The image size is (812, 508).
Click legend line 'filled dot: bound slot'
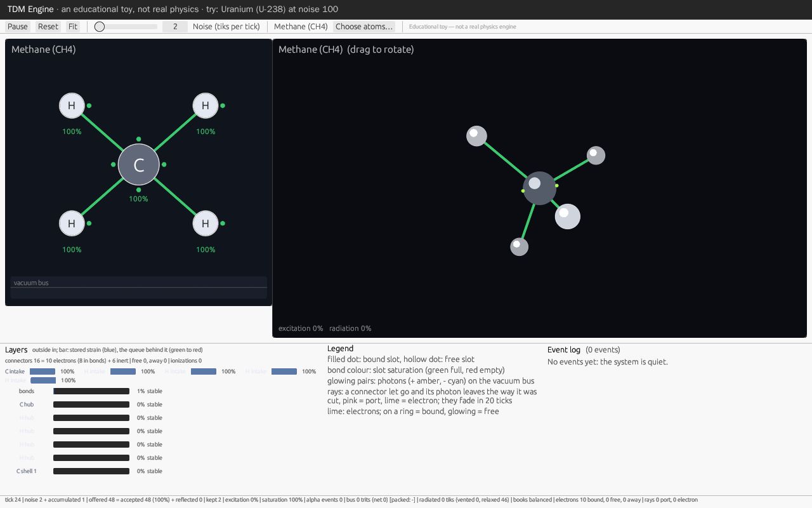coord(401,359)
